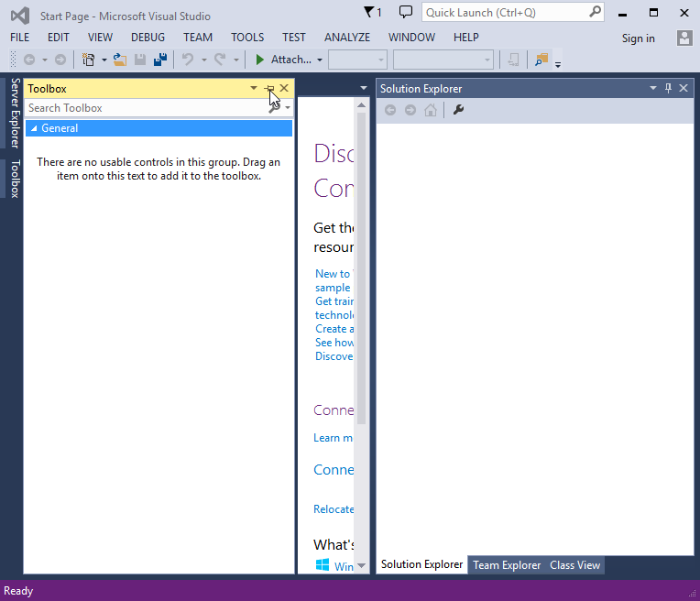Toggle auto-hide pin on Solution Explorer
The width and height of the screenshot is (700, 601).
click(x=668, y=88)
